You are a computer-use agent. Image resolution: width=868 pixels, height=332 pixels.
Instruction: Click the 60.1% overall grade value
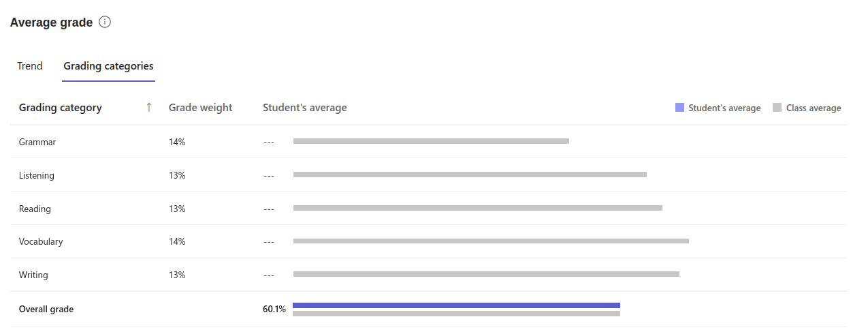pyautogui.click(x=274, y=309)
